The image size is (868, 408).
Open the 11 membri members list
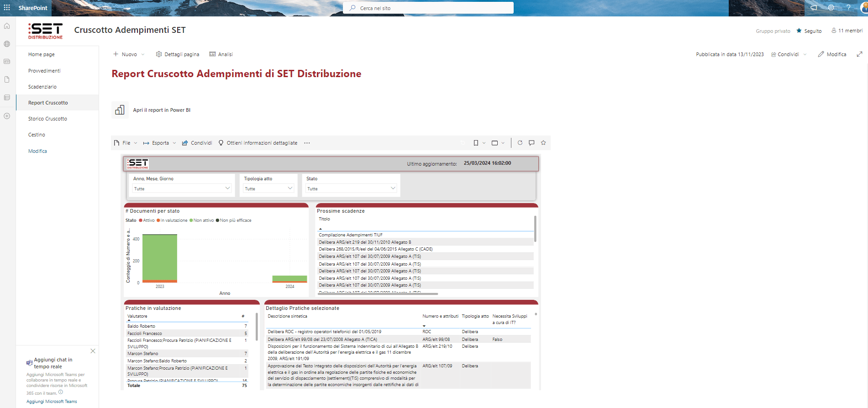tap(847, 31)
